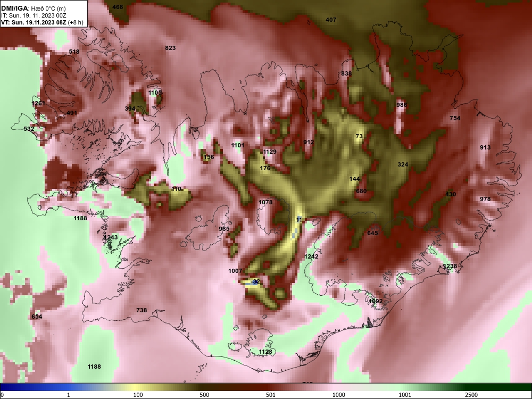Click the 324 label
The height and width of the screenshot is (399, 532).
(403, 164)
